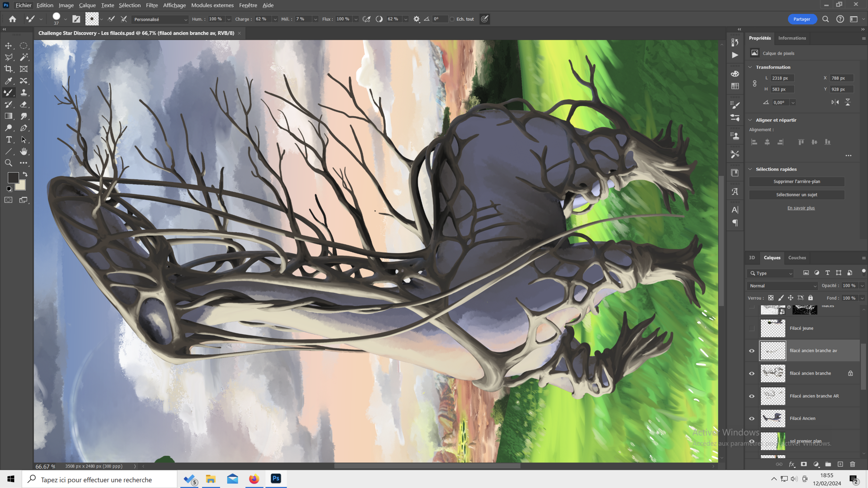Show the Filacé jeune layer
Screen dimensions: 868x488
click(x=752, y=328)
